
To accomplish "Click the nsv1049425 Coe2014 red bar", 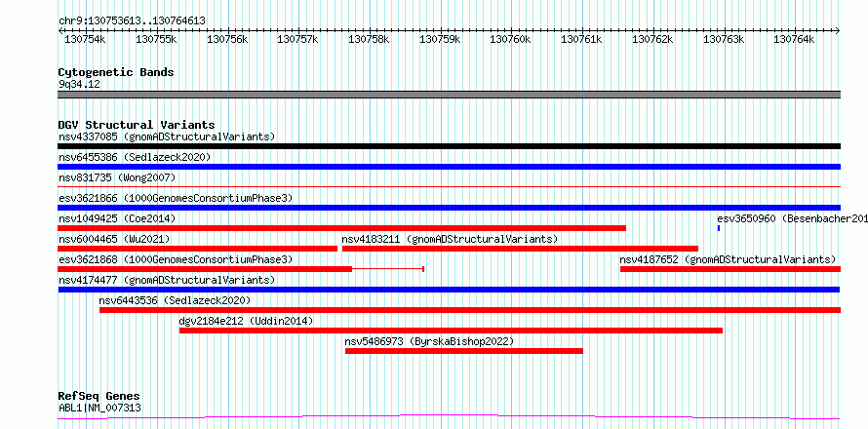I will point(342,228).
